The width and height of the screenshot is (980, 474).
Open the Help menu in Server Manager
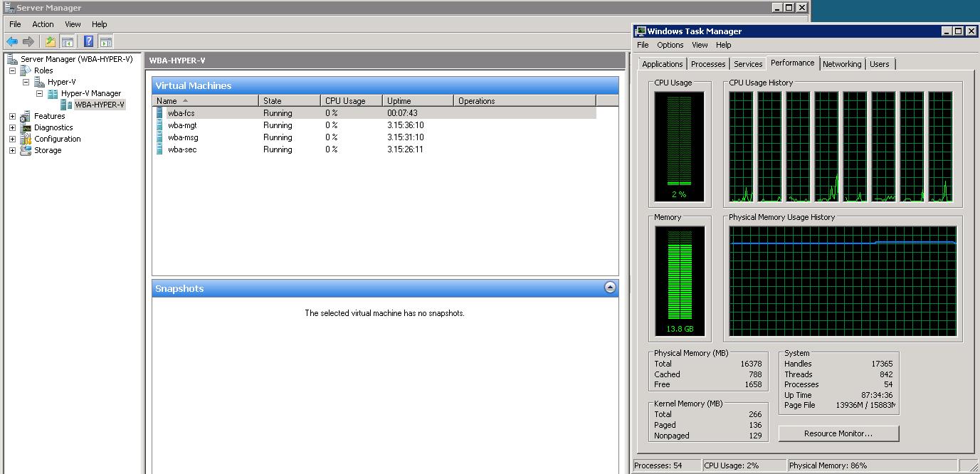99,24
